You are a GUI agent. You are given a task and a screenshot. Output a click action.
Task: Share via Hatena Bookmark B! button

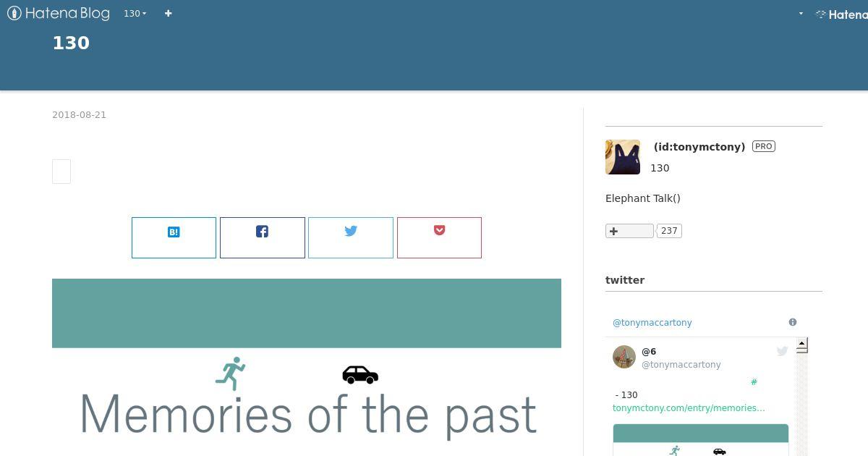point(174,237)
